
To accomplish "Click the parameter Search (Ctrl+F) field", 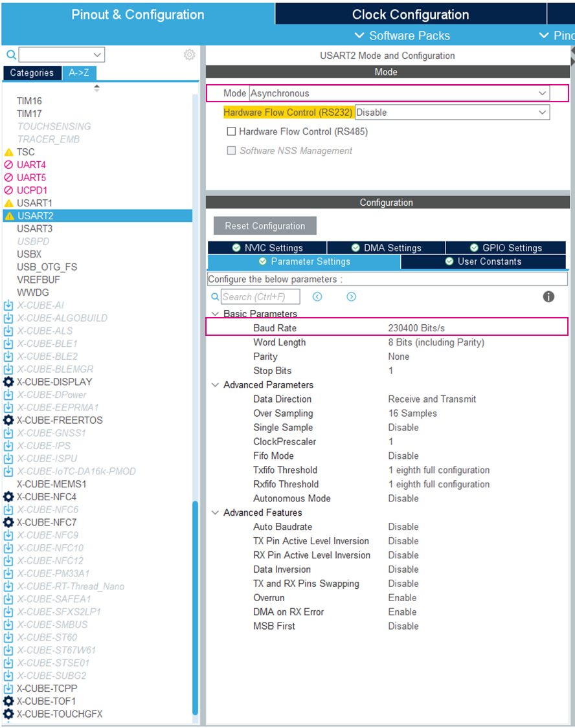I will click(x=260, y=296).
